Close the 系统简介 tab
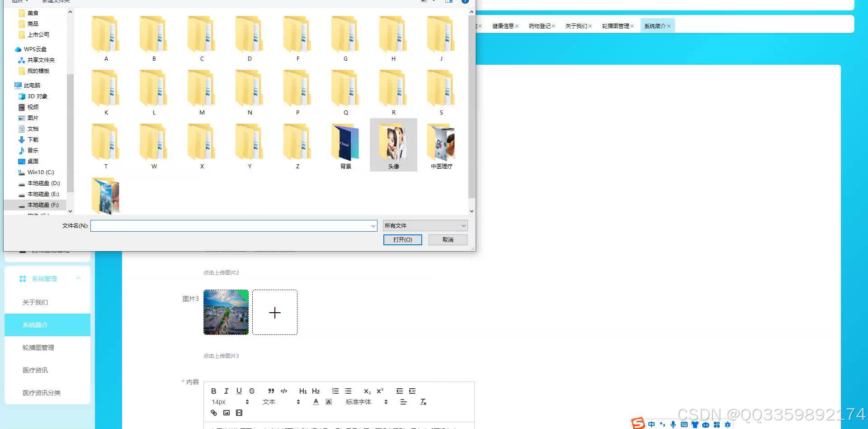This screenshot has height=429, width=868. point(669,26)
